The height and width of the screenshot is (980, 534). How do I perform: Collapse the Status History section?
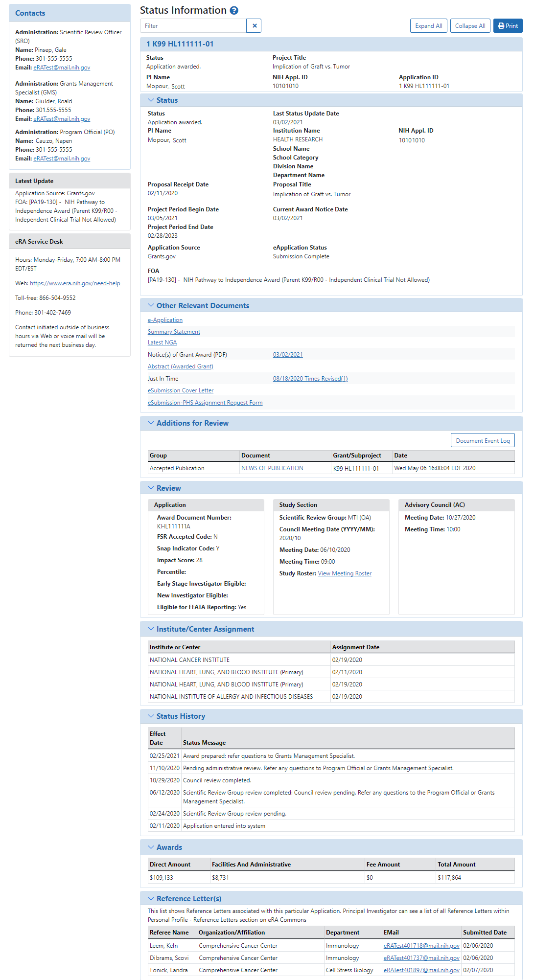pos(151,716)
